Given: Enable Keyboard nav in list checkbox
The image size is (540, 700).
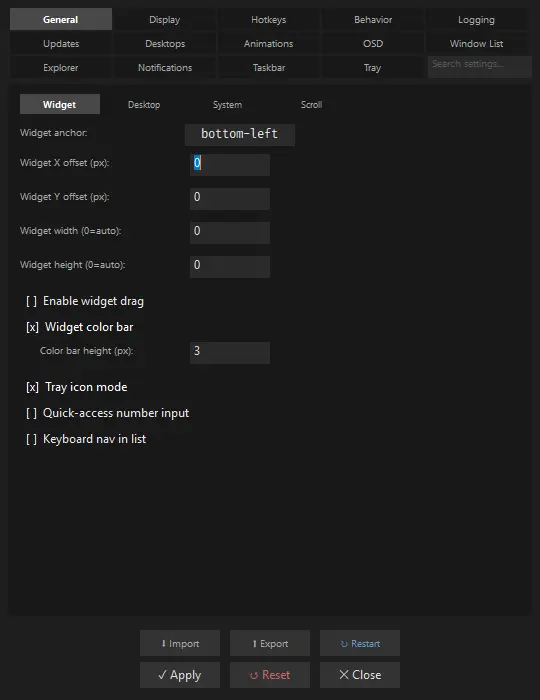Looking at the screenshot, I should tap(86, 439).
